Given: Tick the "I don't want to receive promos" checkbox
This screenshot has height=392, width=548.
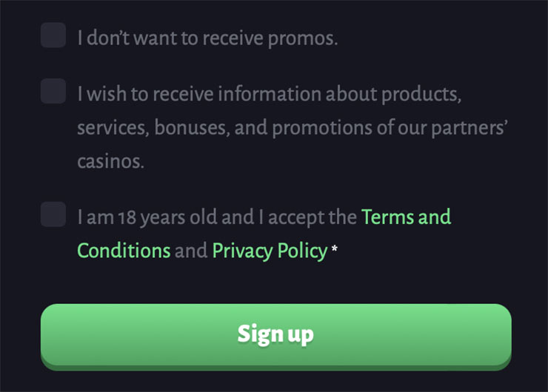Looking at the screenshot, I should pos(53,35).
